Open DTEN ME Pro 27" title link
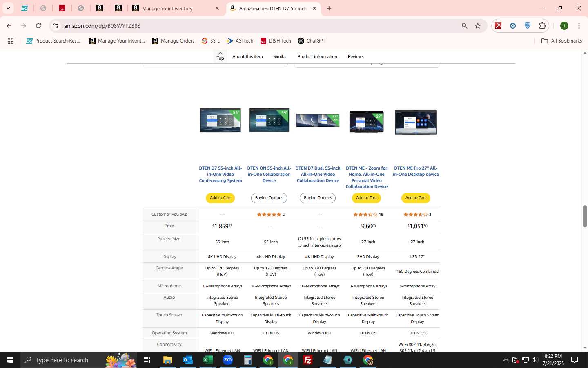The width and height of the screenshot is (588, 368). coord(416,171)
